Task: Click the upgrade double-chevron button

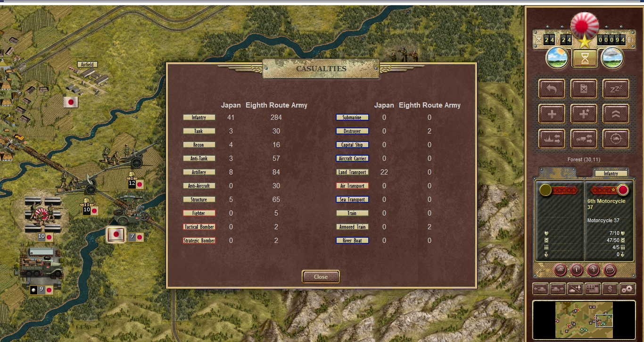Action: (616, 114)
